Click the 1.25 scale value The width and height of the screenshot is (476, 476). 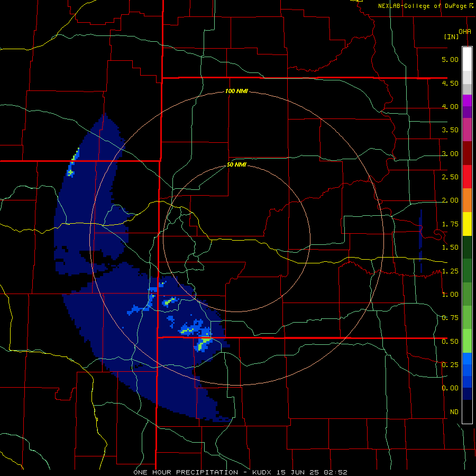[x=450, y=271]
